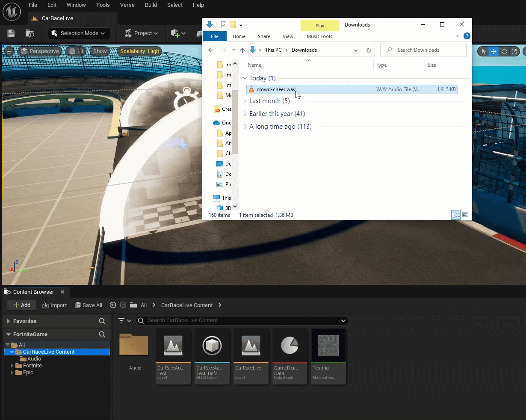
Task: Open the content browse folder-search icon in toolbar
Action: click(30, 33)
